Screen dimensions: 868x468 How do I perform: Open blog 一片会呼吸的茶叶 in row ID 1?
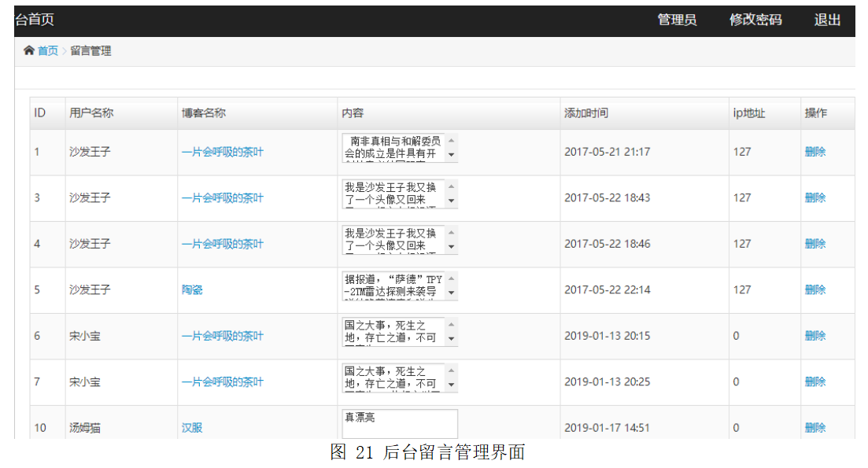click(x=223, y=152)
